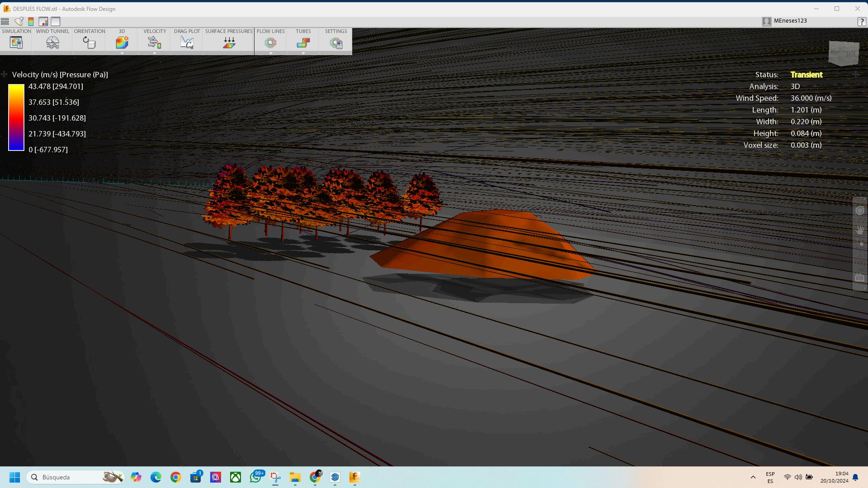Open the Settings tool icon
868x488 pixels.
pos(336,42)
